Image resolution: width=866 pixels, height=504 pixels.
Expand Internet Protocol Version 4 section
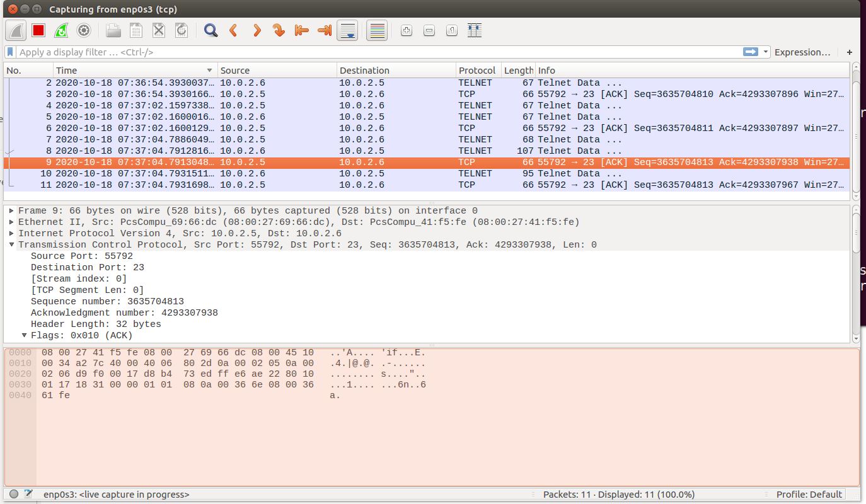(12, 233)
